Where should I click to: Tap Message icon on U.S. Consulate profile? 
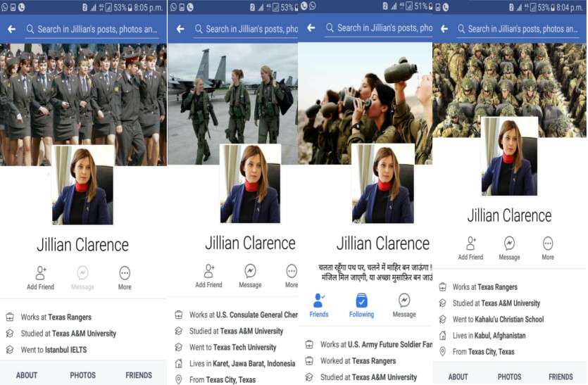[x=250, y=271]
